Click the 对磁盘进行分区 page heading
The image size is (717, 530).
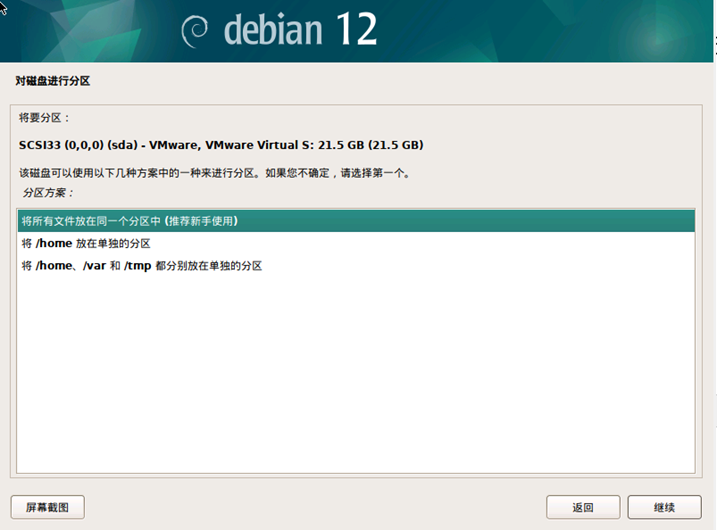59,80
